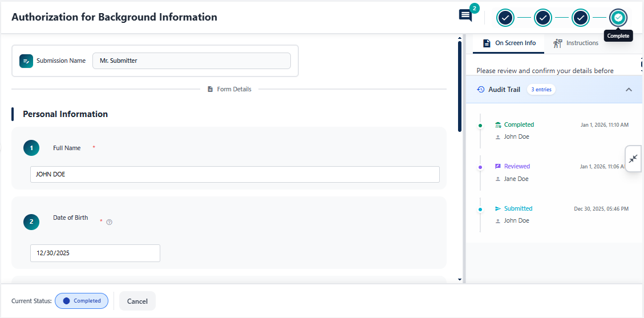
Task: Click the Complete tooltip label
Action: click(618, 36)
